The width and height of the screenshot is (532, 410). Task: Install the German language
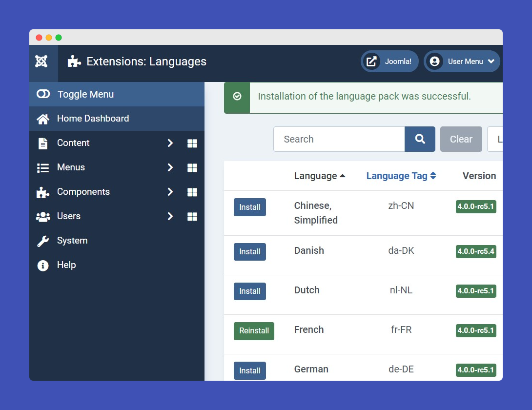point(250,370)
